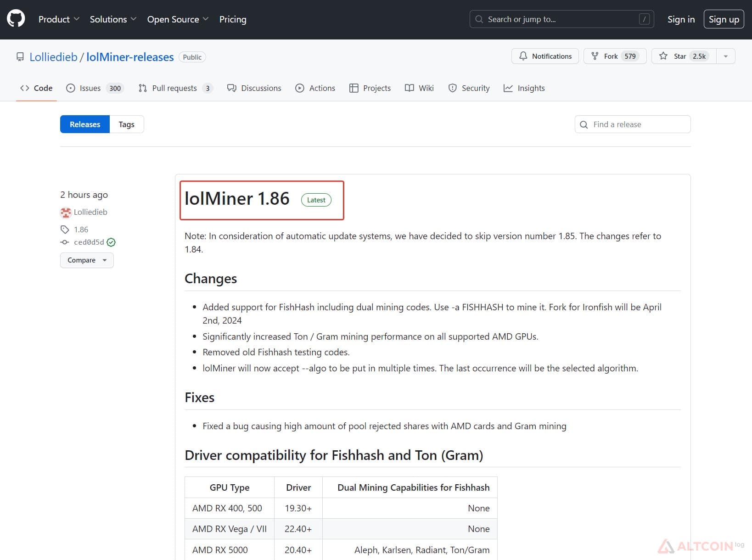Click the star count 2.5k

pyautogui.click(x=699, y=56)
